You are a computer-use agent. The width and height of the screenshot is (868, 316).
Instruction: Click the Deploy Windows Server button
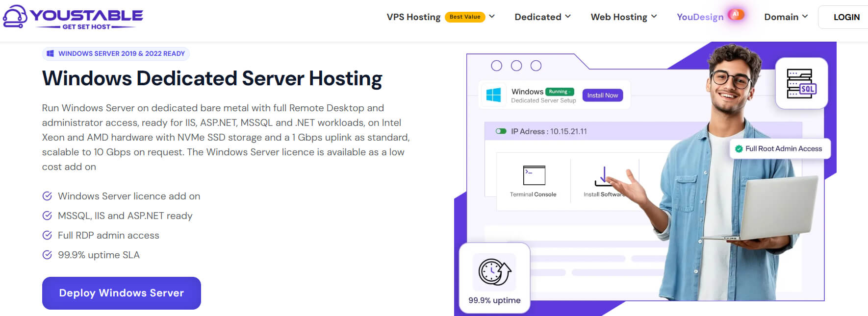122,293
